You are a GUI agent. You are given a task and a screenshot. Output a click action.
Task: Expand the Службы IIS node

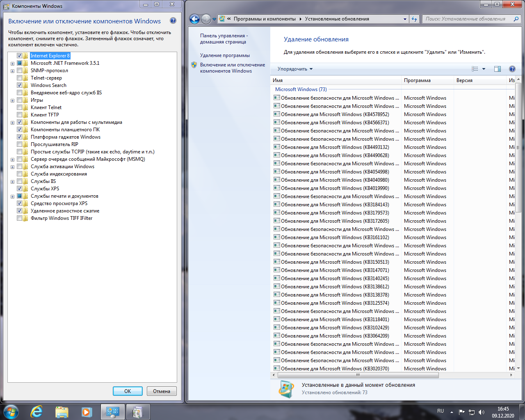(x=12, y=182)
